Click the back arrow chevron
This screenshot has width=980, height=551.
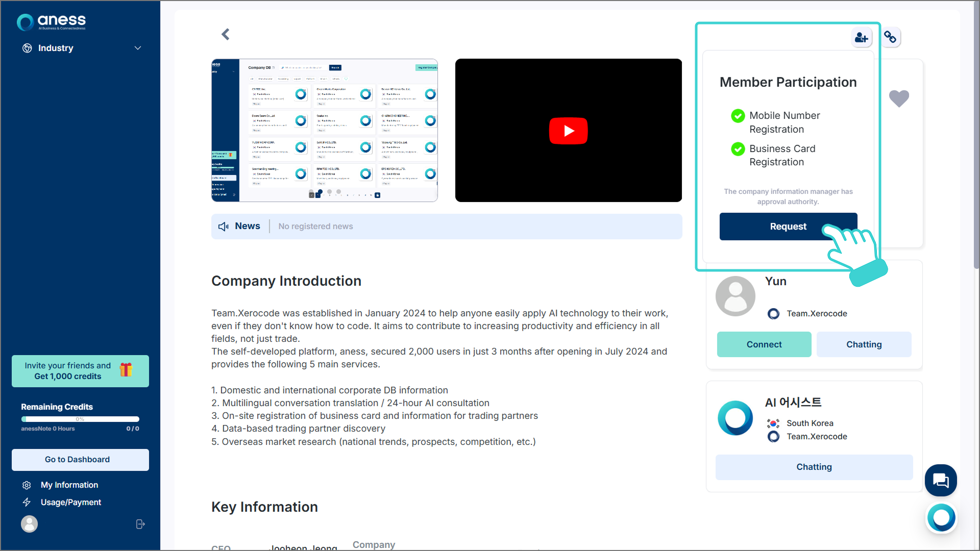click(x=226, y=34)
